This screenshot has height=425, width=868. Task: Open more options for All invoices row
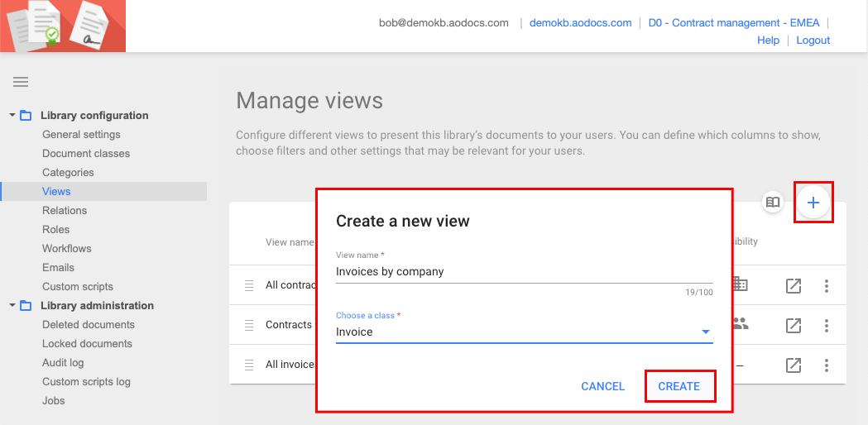[x=826, y=365]
